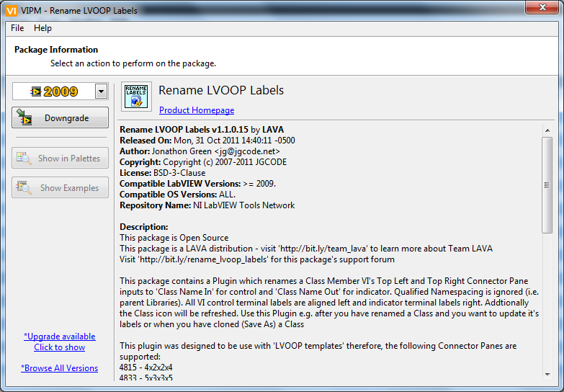Screen dimensions: 564x392
Task: Click the 'Rename LVOOP Labels' package title
Action: click(221, 90)
